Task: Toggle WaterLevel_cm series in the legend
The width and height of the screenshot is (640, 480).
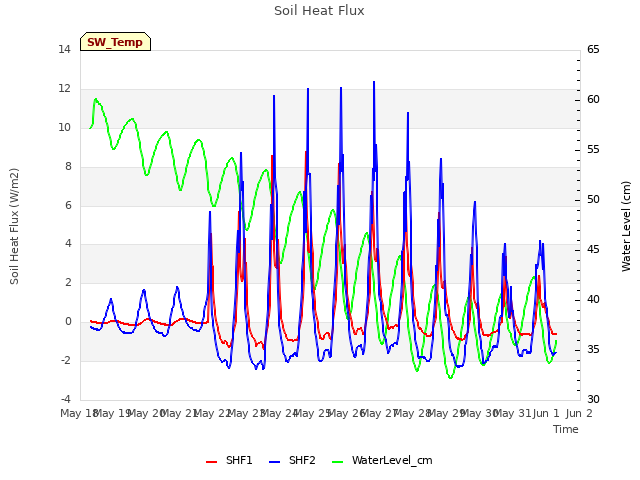Action: (382, 460)
